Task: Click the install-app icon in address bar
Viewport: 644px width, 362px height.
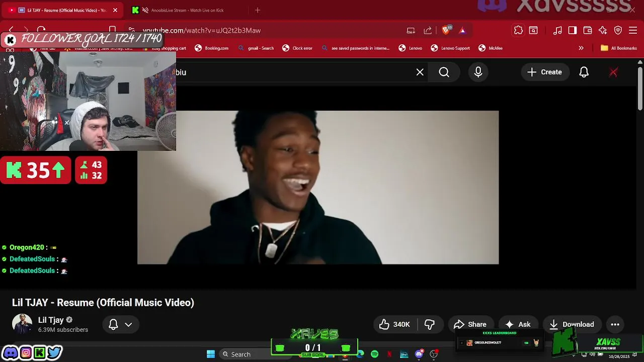Action: click(x=411, y=31)
